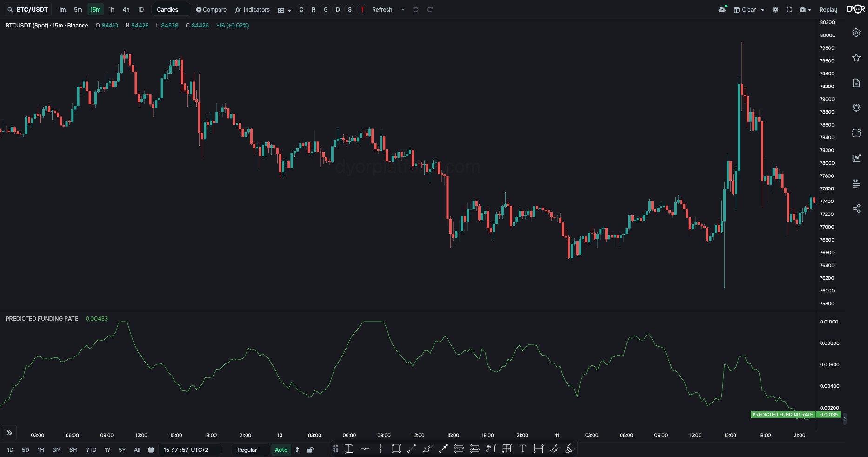Select the 3M date range
Screen dimensions: 868x457
[57, 450]
